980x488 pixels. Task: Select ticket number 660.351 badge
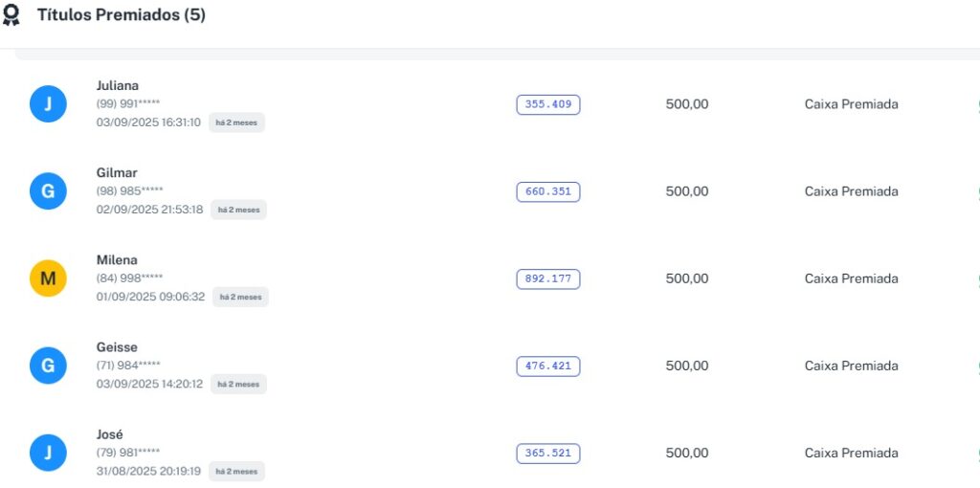point(547,191)
